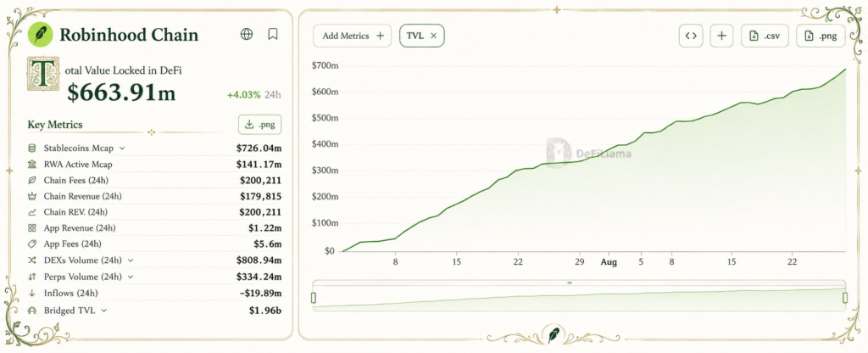The image size is (868, 353).
Task: Click the feather emblem below the chart
Action: pos(554,334)
